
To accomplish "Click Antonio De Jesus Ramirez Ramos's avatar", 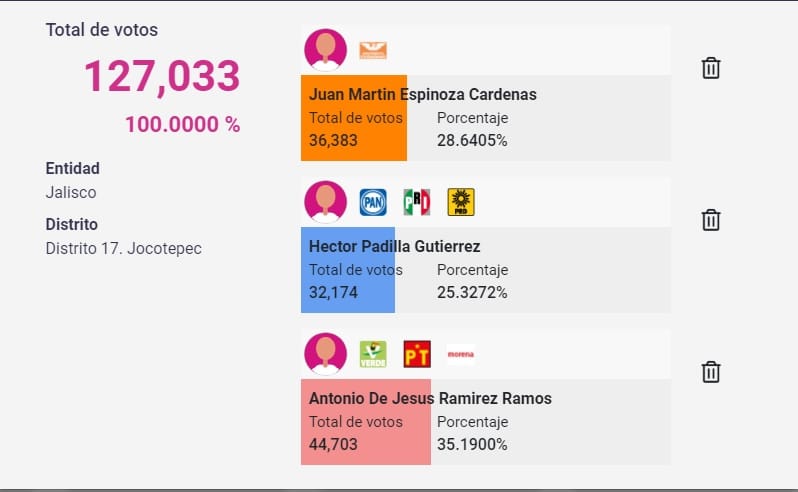I will [x=326, y=354].
